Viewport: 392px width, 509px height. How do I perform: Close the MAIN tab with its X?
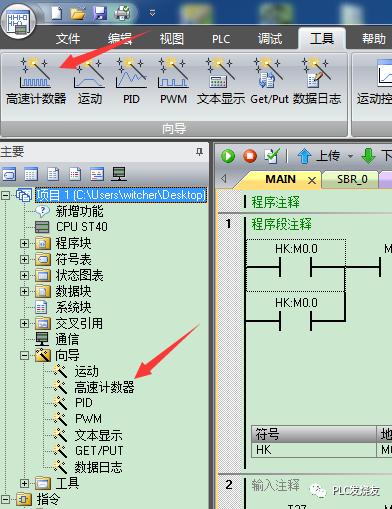(x=312, y=180)
